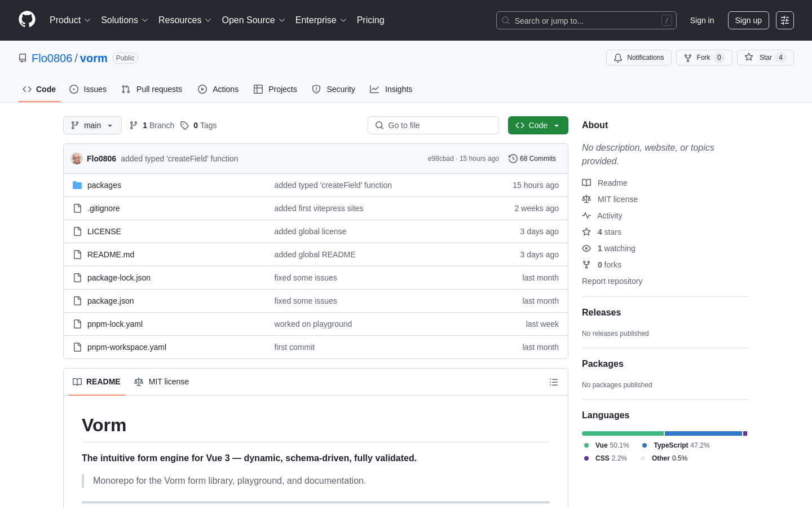Click the Notifications bell button
The width and height of the screenshot is (812, 508).
pyautogui.click(x=639, y=58)
